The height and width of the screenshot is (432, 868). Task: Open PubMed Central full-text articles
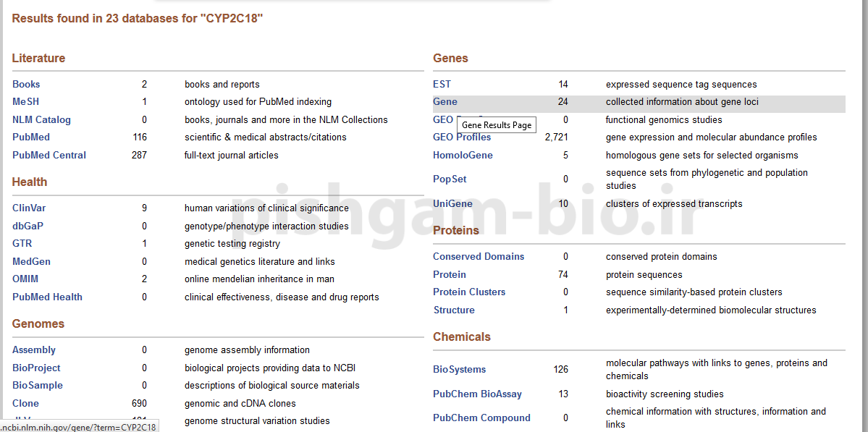[49, 156]
